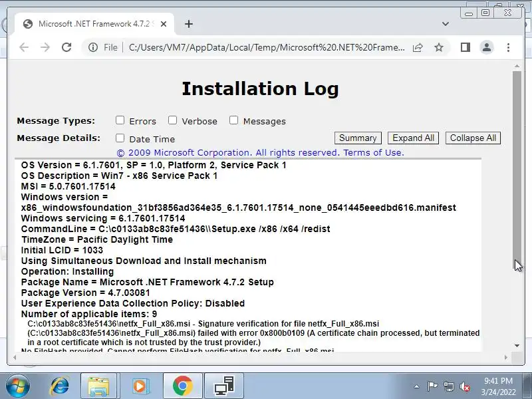
Task: Click the address bar URL
Action: coord(267,47)
